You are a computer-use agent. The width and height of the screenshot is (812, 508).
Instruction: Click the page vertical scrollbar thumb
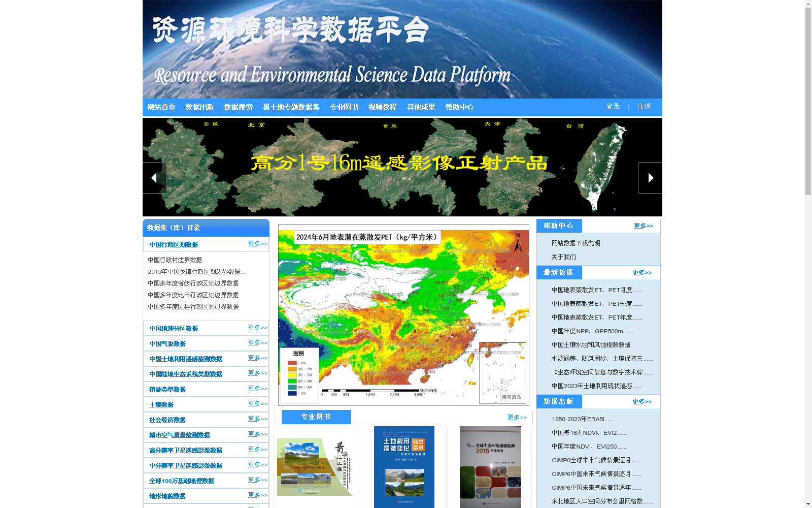pyautogui.click(x=808, y=101)
